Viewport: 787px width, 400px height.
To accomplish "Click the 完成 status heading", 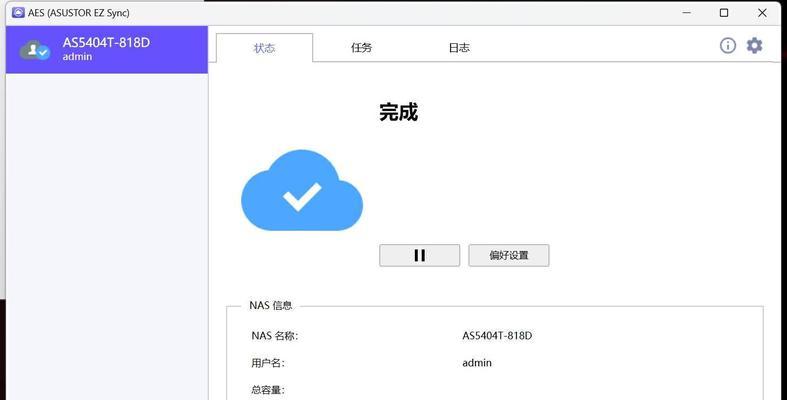I will coord(399,112).
